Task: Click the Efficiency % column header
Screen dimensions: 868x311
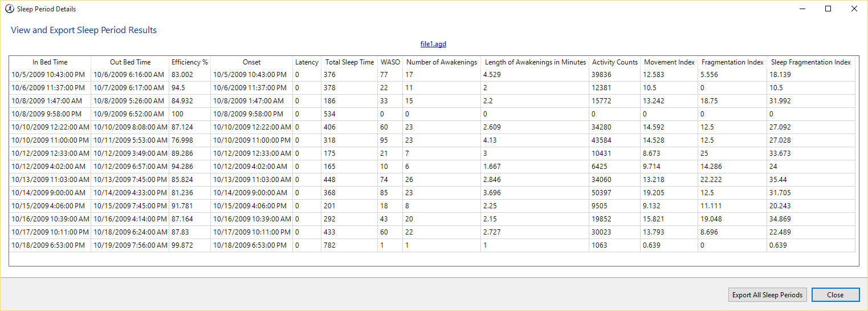Action: 189,62
